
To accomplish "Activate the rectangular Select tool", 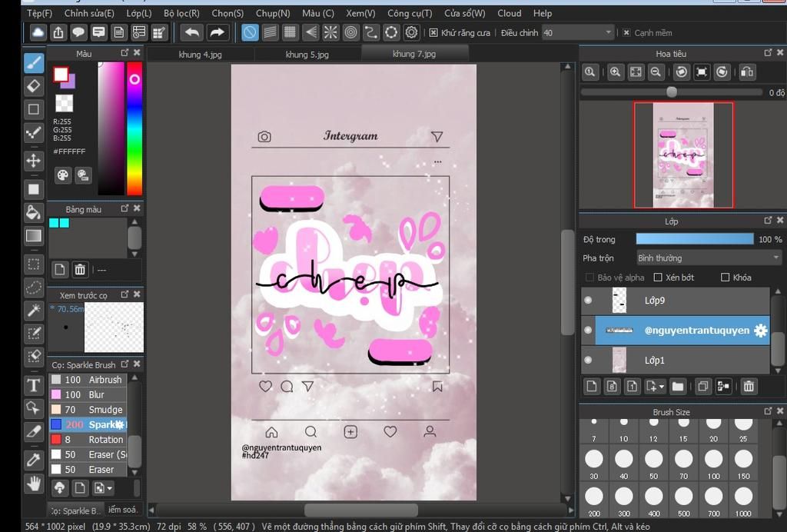I will [34, 264].
